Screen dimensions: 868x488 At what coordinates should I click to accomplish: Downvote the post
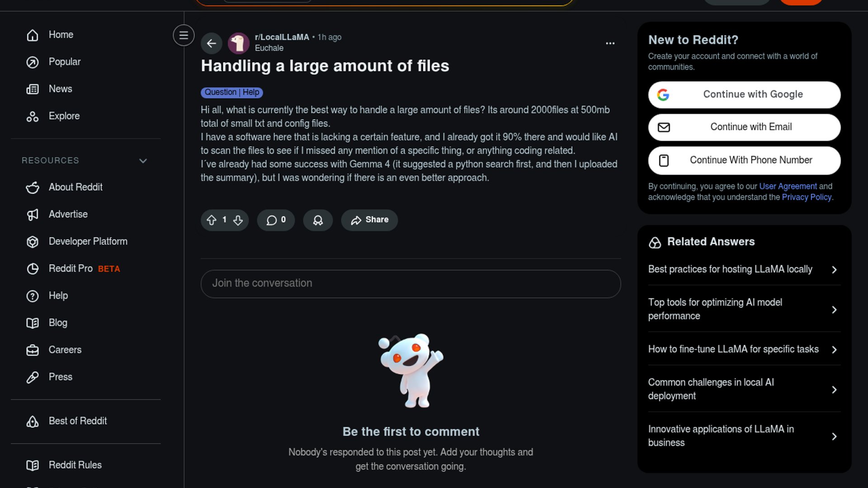tap(238, 220)
